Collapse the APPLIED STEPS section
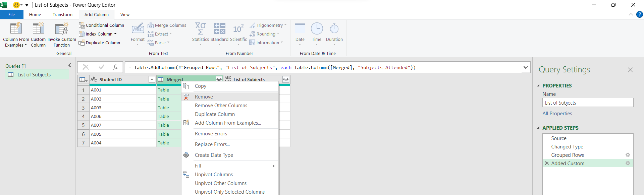 [x=538, y=128]
